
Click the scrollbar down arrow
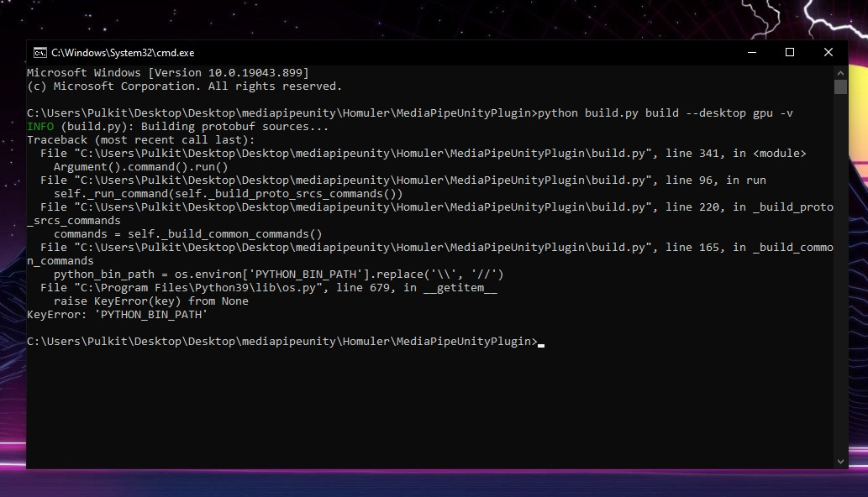click(841, 460)
